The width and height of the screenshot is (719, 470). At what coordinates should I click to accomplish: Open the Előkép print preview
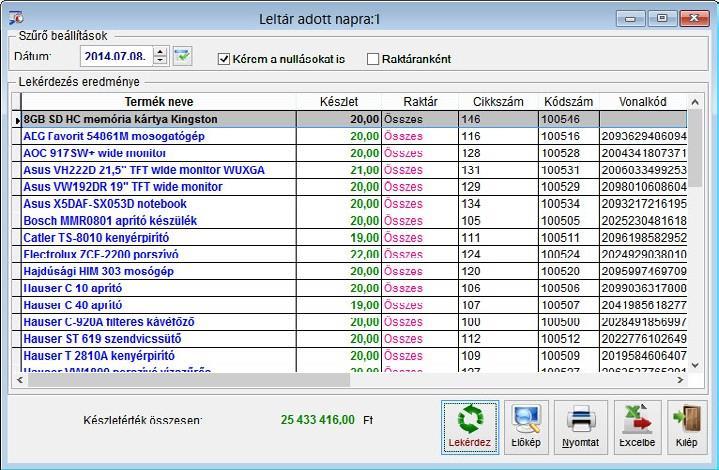[526, 427]
